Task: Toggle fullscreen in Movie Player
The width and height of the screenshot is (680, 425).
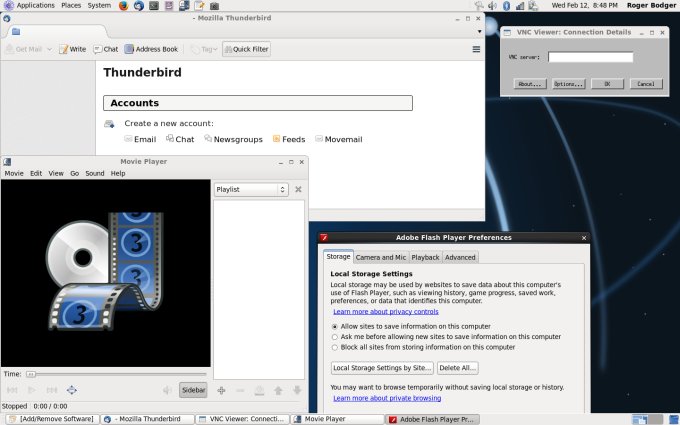Action: (71, 390)
